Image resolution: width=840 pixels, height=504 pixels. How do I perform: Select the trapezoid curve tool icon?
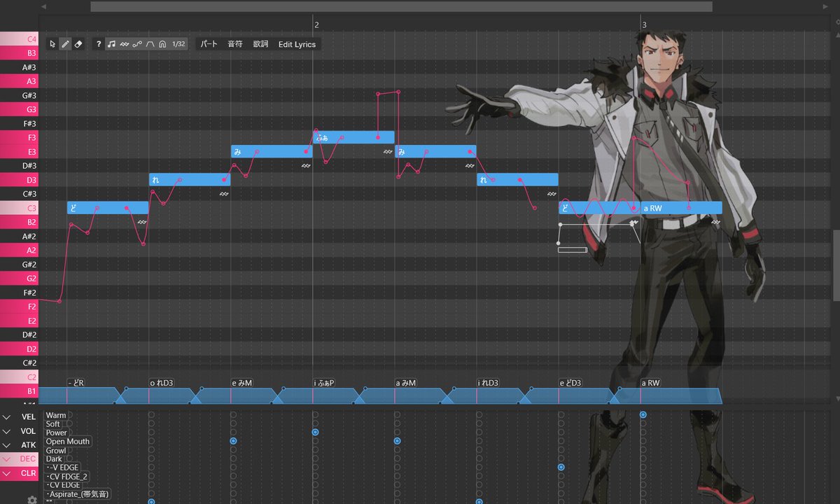pos(149,44)
